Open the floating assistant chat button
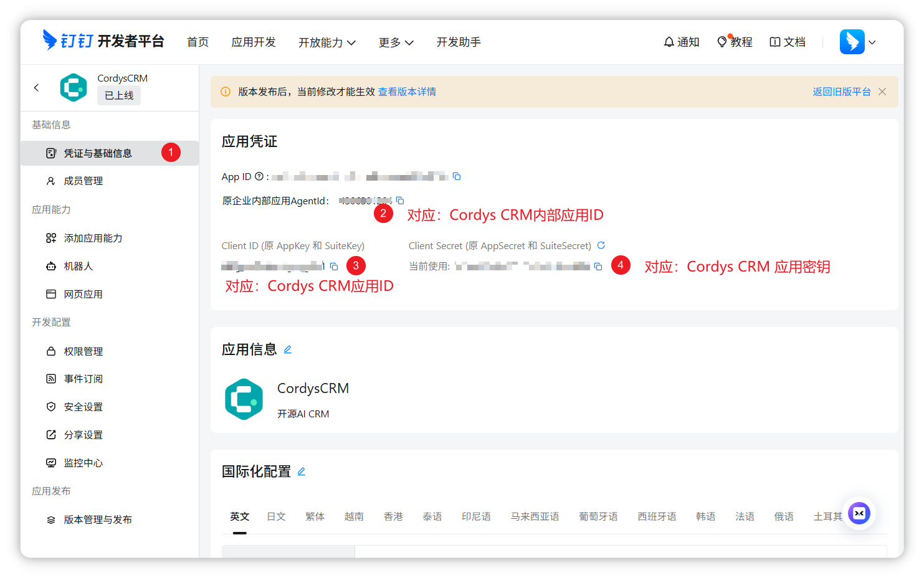 pos(859,513)
